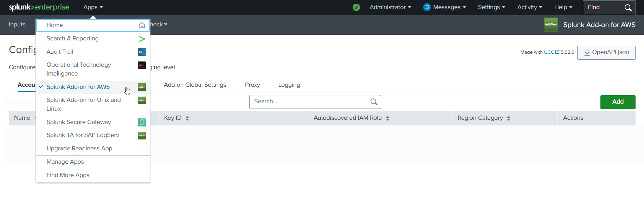The height and width of the screenshot is (209, 644).
Task: Open Splunk Secure Gateway app
Action: coord(93,122)
